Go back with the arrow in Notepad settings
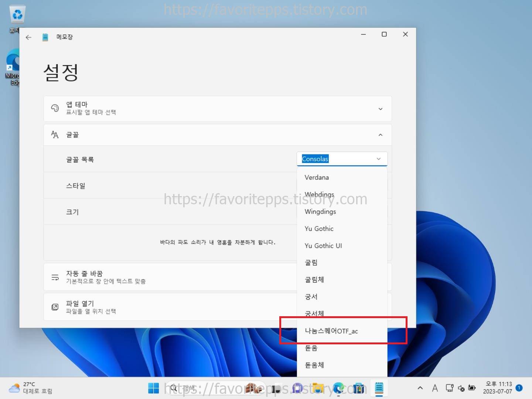The height and width of the screenshot is (399, 532). click(28, 37)
